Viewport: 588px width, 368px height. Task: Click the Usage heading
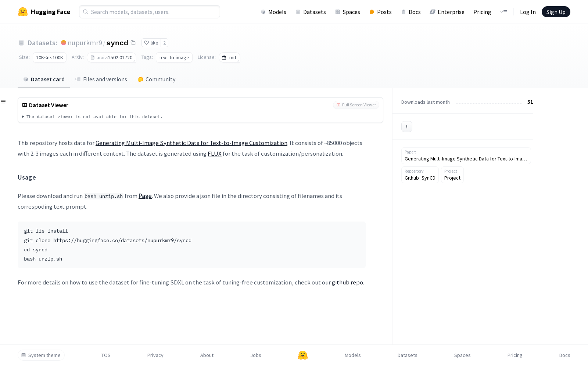pos(27,177)
